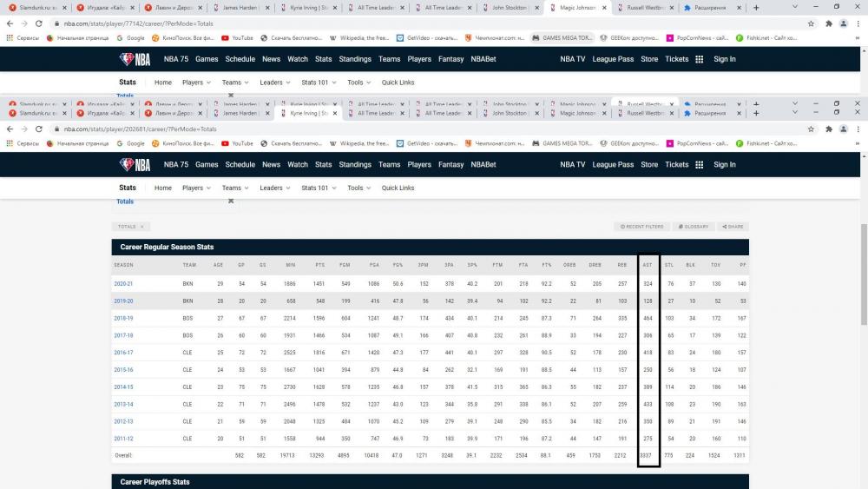Remove the TOTALS filter chip above the table
Screen dimensions: 868x489
point(141,227)
